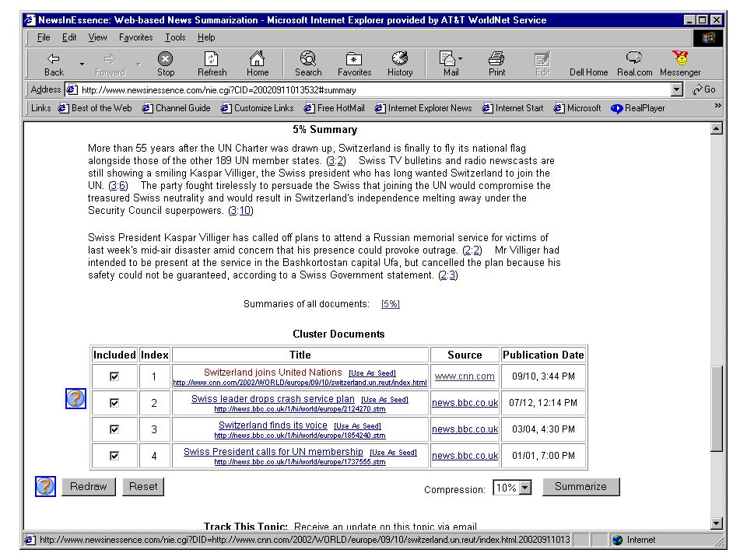Open the Swiss leader drops crash service plan link
Viewport: 747px width, 560px height.
click(x=273, y=398)
